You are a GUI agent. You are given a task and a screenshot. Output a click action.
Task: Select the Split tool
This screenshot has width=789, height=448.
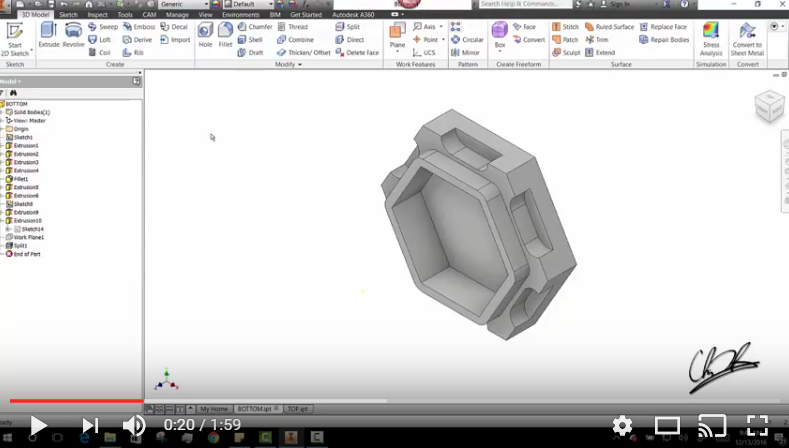pyautogui.click(x=348, y=27)
